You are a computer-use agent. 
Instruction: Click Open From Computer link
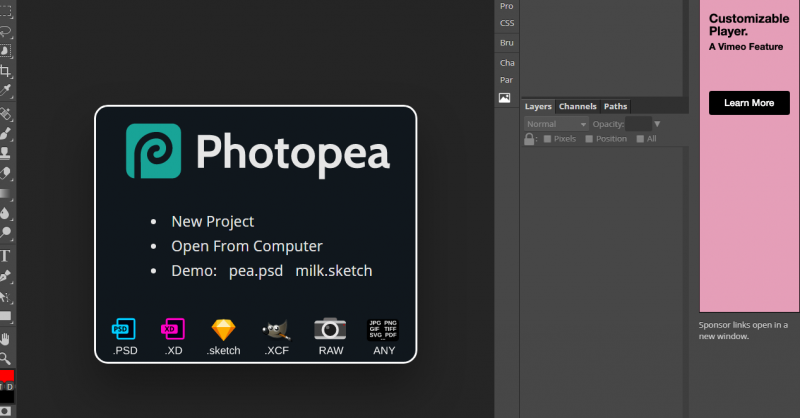247,246
